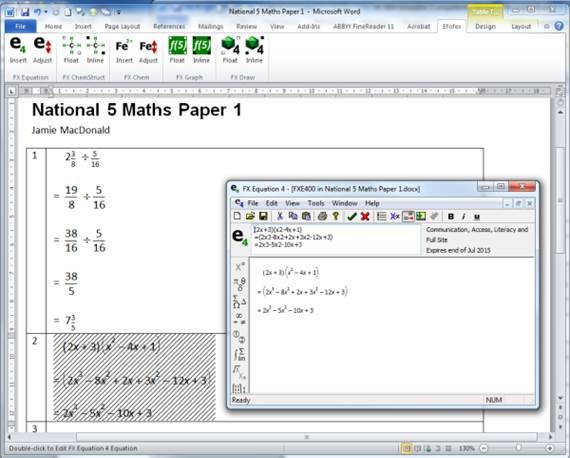The image size is (570, 458).
Task: Cancel equation with red cross
Action: click(365, 217)
